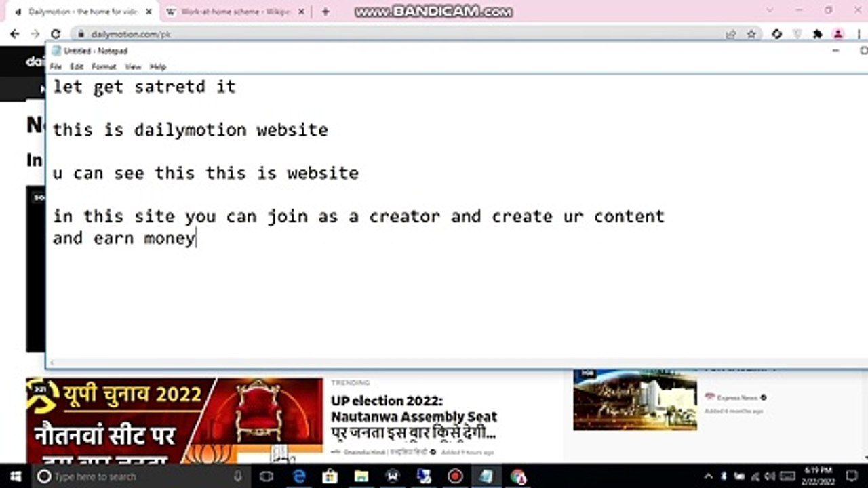Click the line 'this is dailymotion website'

pyautogui.click(x=191, y=129)
